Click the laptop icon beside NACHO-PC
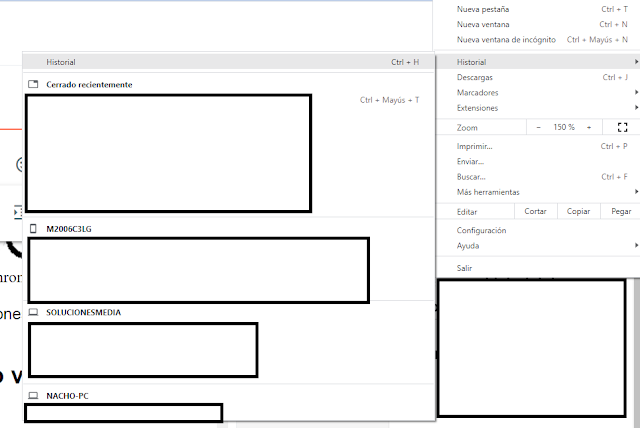640x428 pixels. click(33, 396)
